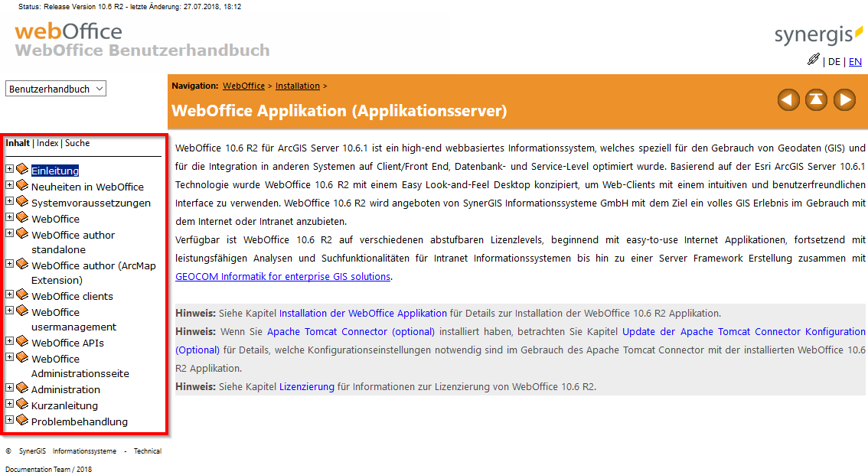Open Installation der WebOffice Applikation link
Image resolution: width=868 pixels, height=475 pixels.
(x=363, y=313)
